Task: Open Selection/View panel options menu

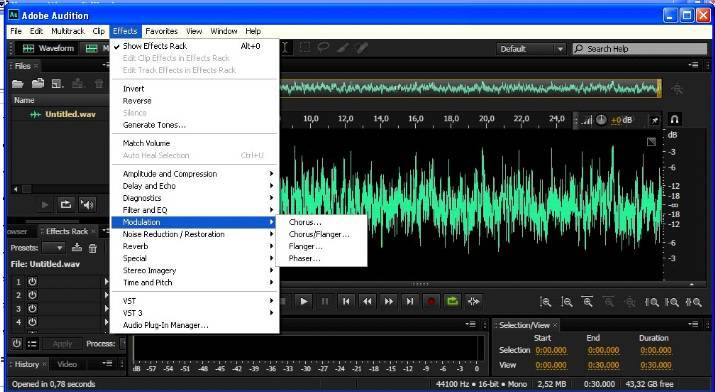Action: (x=693, y=325)
